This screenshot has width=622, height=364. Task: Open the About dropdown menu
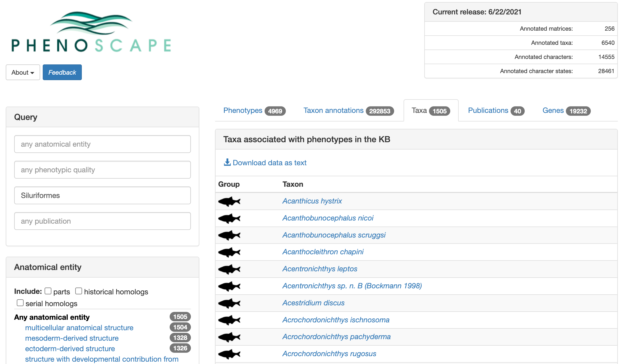pos(23,72)
